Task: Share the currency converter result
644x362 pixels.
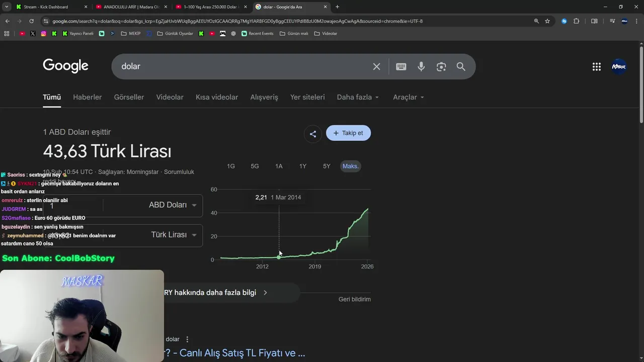Action: coord(313,134)
